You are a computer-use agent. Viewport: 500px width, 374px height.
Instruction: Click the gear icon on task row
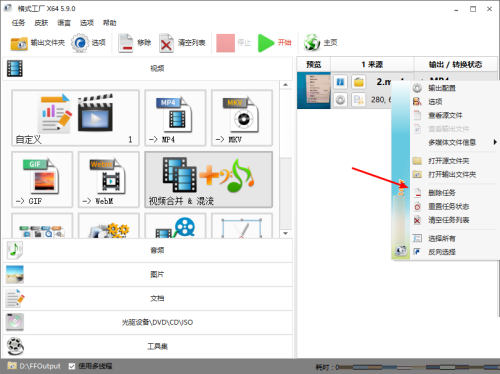coord(340,100)
